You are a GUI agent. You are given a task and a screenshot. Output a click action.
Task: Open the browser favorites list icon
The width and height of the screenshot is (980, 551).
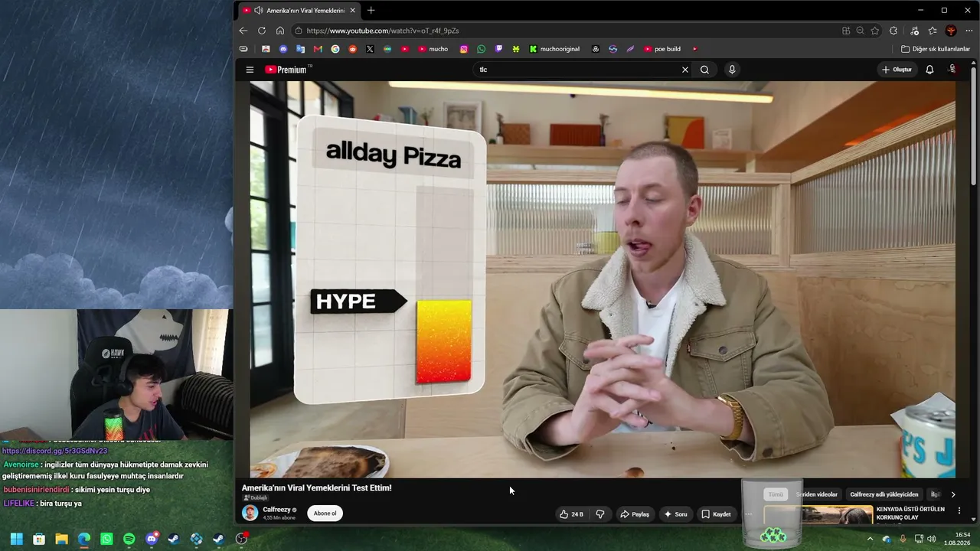933,31
